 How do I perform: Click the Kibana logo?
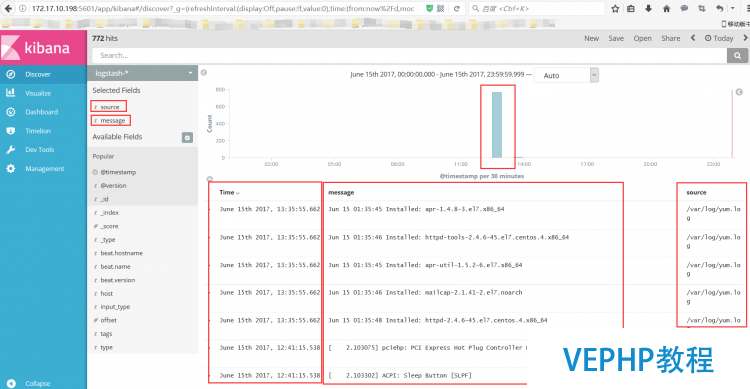43,47
